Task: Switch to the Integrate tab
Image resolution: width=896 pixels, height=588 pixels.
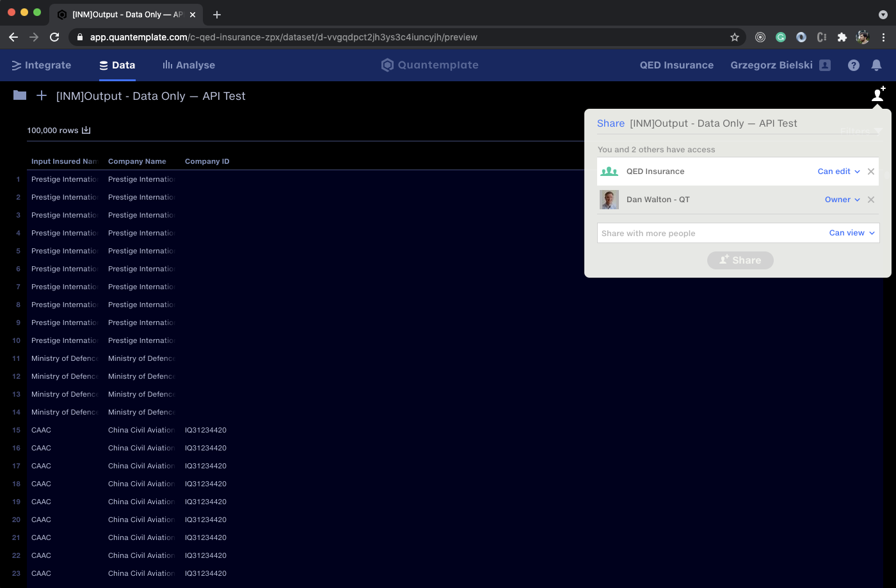Action: pos(42,65)
